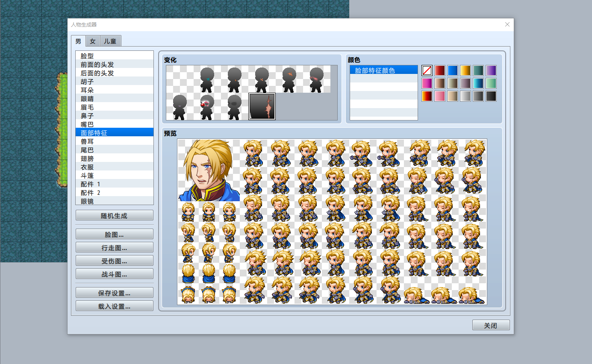This screenshot has height=364, width=592.
Task: Switch to the 女 tab
Action: (x=93, y=41)
